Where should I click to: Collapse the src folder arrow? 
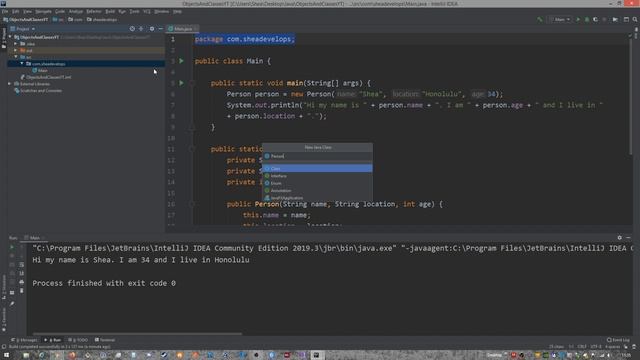click(16, 57)
